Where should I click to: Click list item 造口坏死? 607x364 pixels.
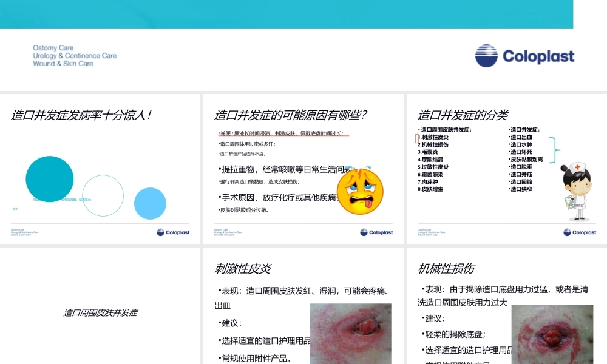521,152
